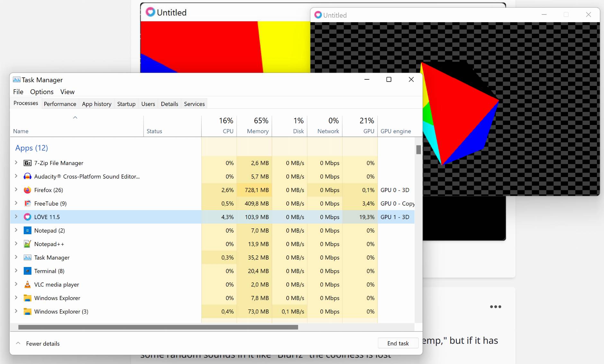Open the Options menu
Viewport: 604px width, 364px height.
tap(42, 92)
